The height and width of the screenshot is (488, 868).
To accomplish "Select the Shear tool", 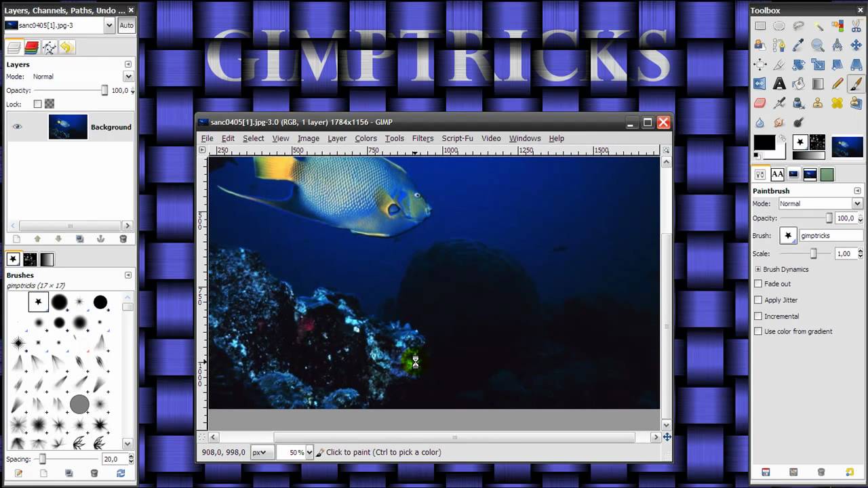I will pos(837,64).
